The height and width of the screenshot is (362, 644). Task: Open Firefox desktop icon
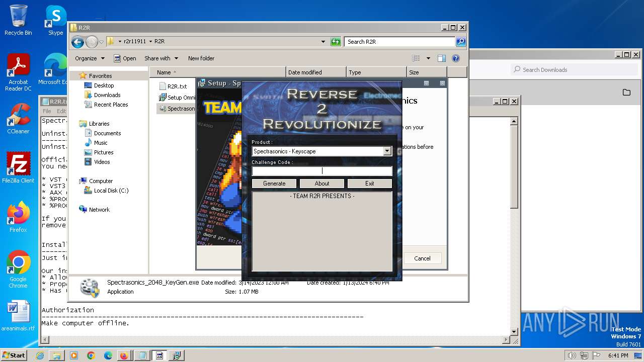pyautogui.click(x=18, y=217)
